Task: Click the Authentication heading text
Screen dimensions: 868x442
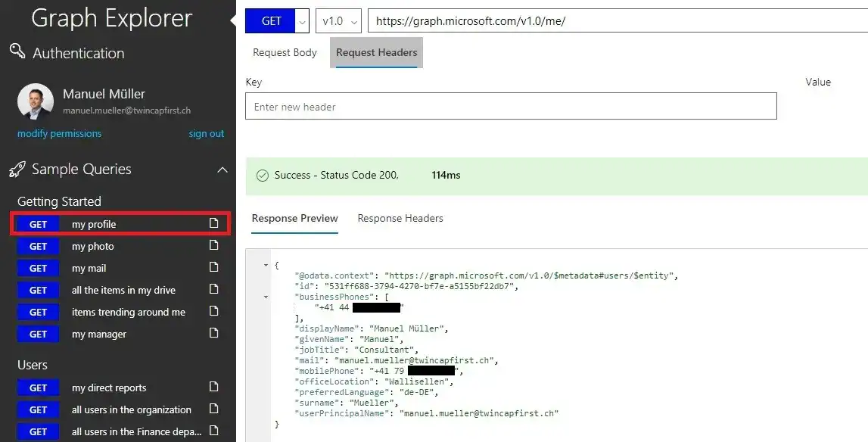Action: [78, 53]
